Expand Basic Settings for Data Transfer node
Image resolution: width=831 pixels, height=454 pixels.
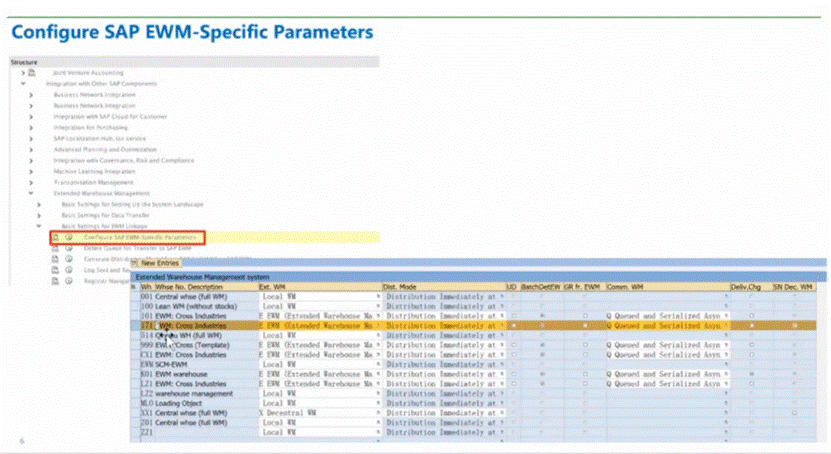click(x=39, y=215)
